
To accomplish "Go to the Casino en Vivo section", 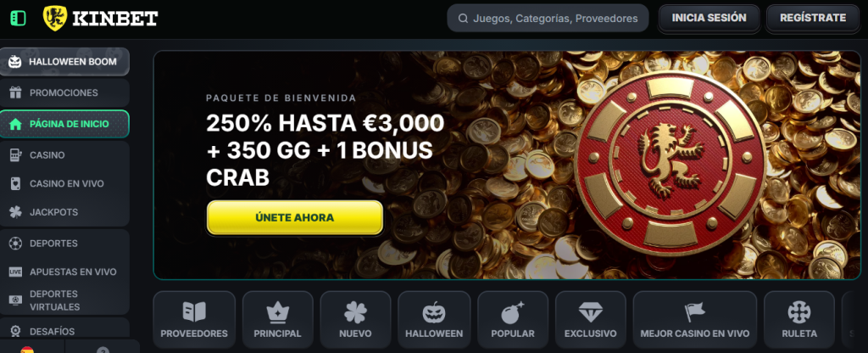I will point(64,183).
